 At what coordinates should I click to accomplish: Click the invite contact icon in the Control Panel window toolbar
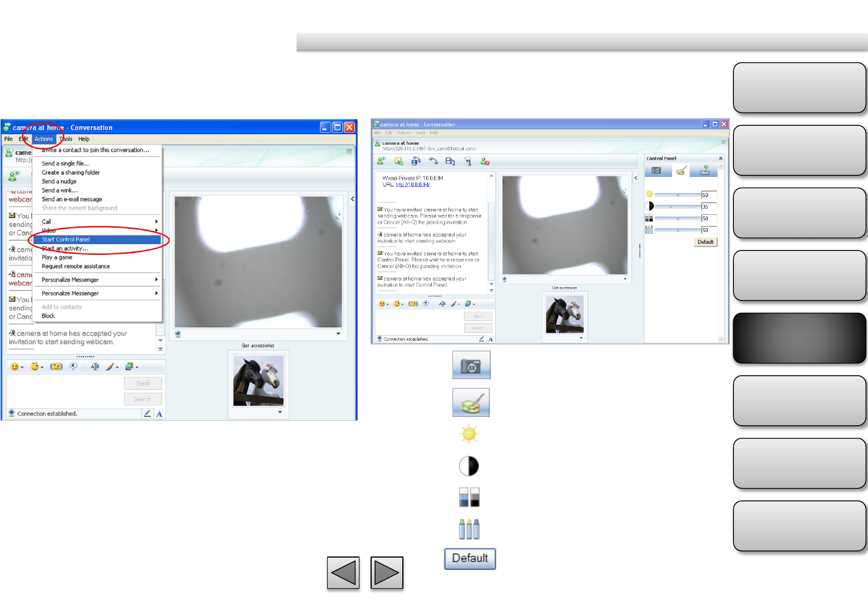381,161
